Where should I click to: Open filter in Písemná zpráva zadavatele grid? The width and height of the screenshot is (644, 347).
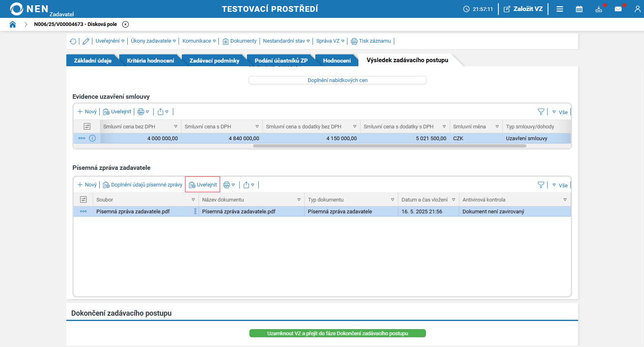coord(541,185)
